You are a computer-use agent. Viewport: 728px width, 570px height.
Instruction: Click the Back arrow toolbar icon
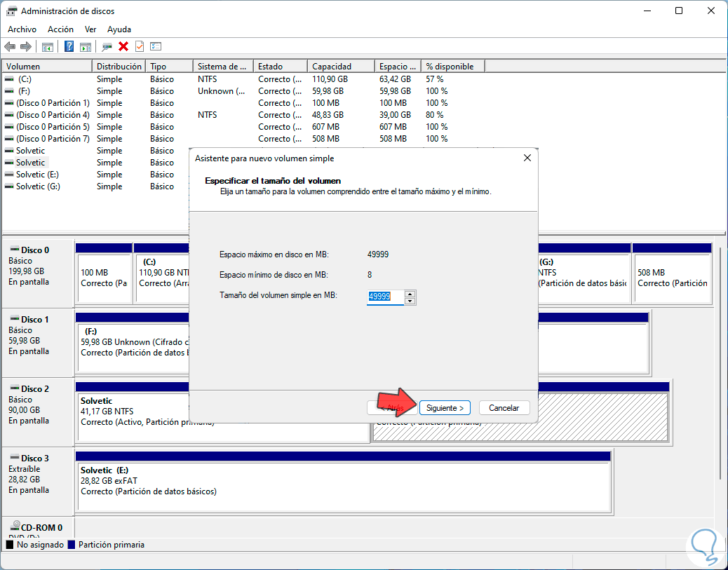click(x=10, y=46)
